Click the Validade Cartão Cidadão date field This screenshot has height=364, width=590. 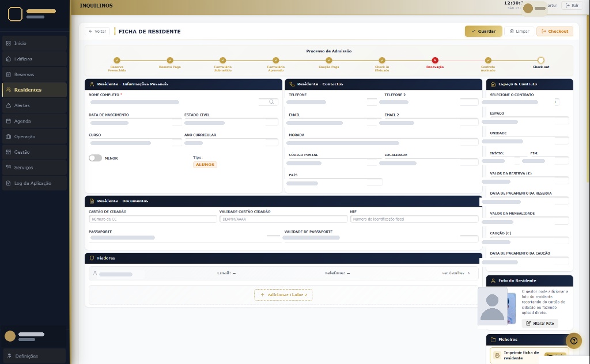(x=283, y=219)
